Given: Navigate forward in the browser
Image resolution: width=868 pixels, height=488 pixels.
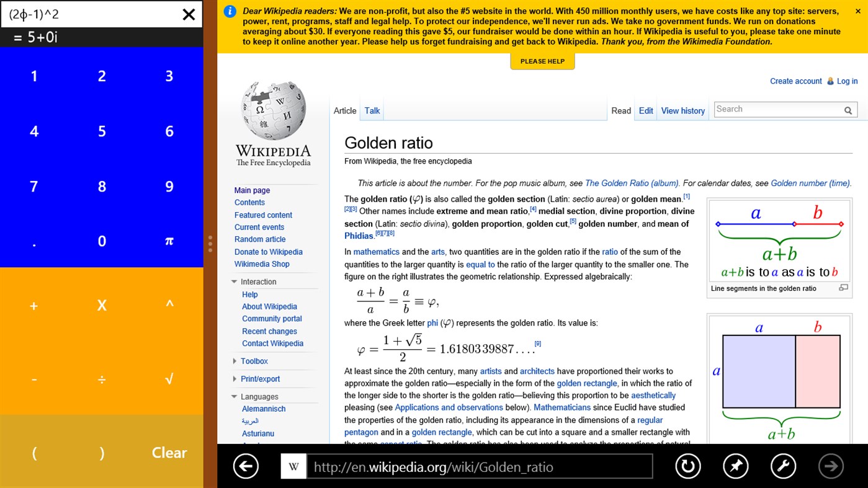Looking at the screenshot, I should 831,466.
